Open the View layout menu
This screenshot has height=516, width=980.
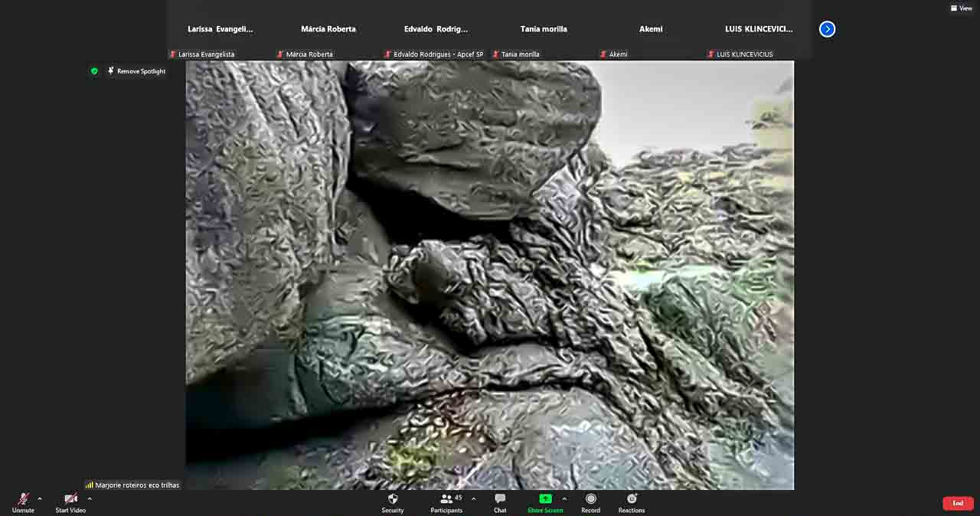[x=961, y=8]
